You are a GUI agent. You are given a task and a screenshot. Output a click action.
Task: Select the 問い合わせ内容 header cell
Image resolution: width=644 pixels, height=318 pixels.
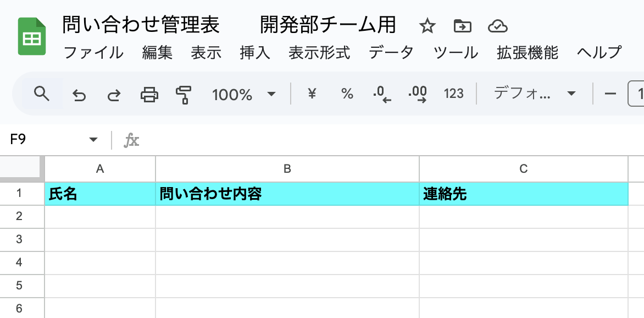(287, 194)
